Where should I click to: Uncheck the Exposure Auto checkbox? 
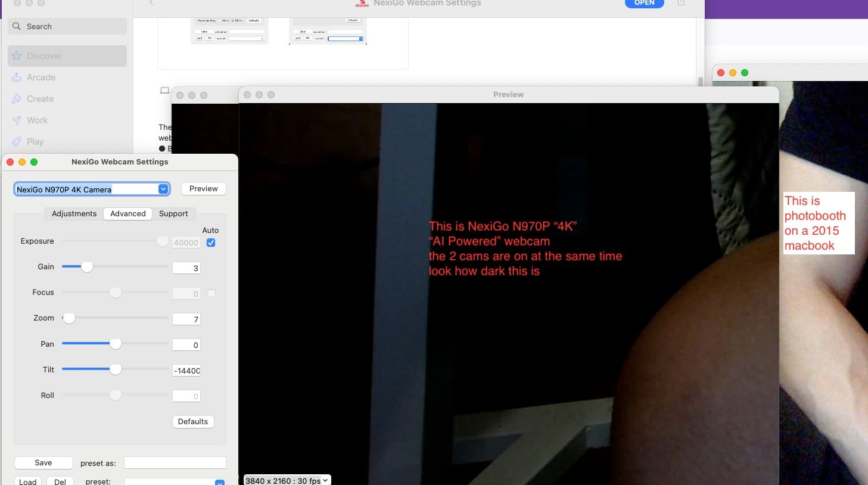211,242
